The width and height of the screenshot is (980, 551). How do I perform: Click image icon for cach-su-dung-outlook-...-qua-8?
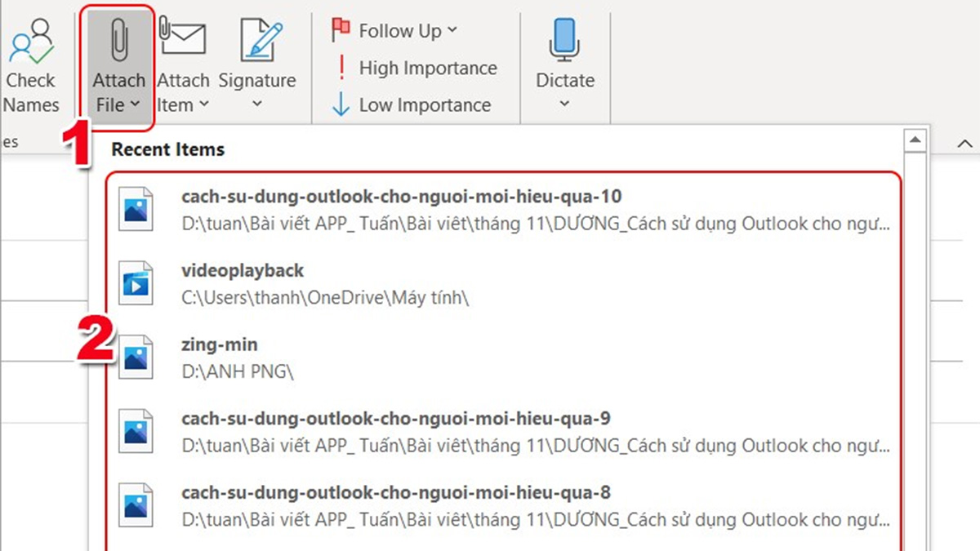click(x=136, y=505)
